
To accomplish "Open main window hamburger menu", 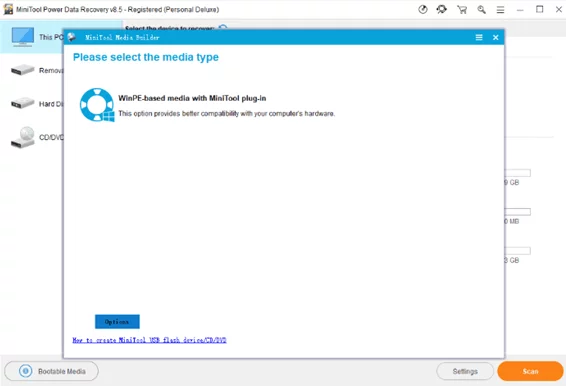I will click(x=500, y=10).
